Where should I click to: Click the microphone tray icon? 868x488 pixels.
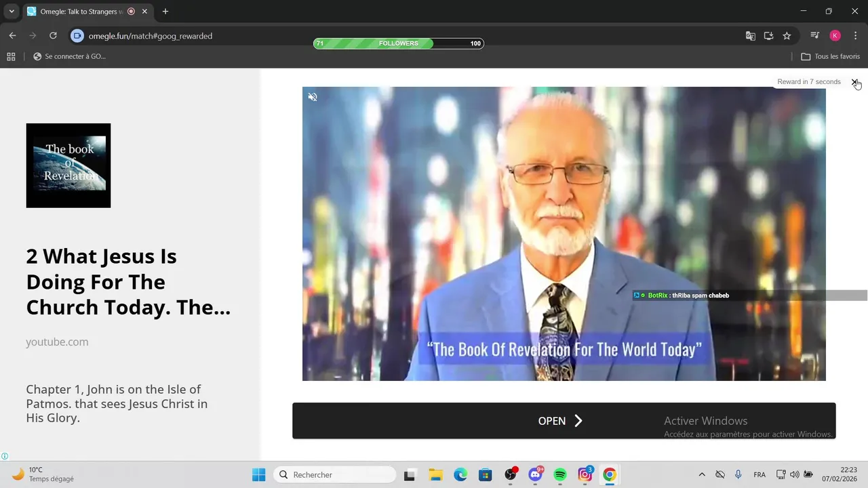pos(738,474)
